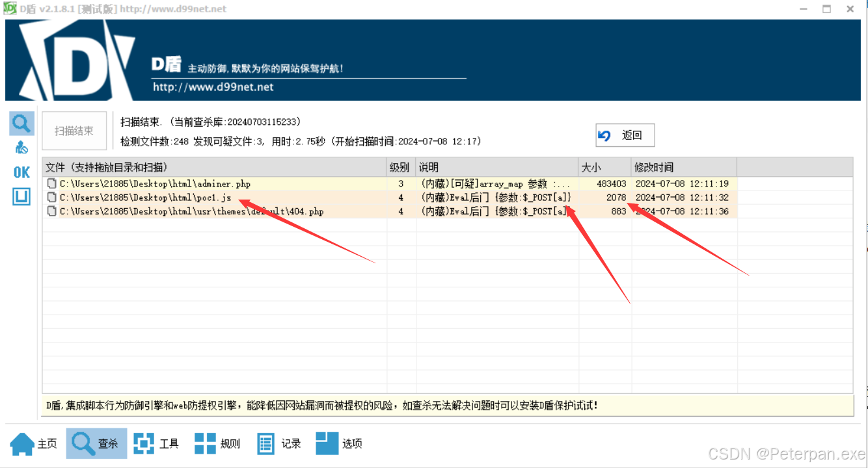
Task: Select the poc1.js file row
Action: pyautogui.click(x=390, y=198)
